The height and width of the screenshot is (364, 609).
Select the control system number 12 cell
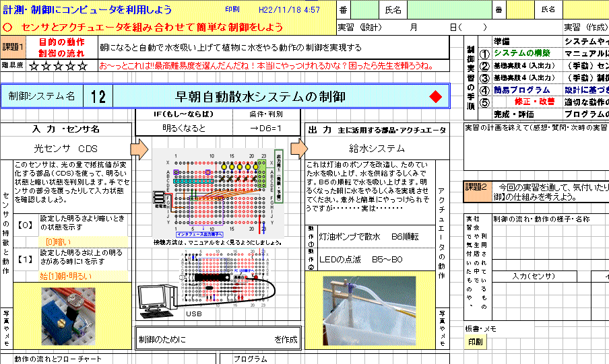click(98, 96)
